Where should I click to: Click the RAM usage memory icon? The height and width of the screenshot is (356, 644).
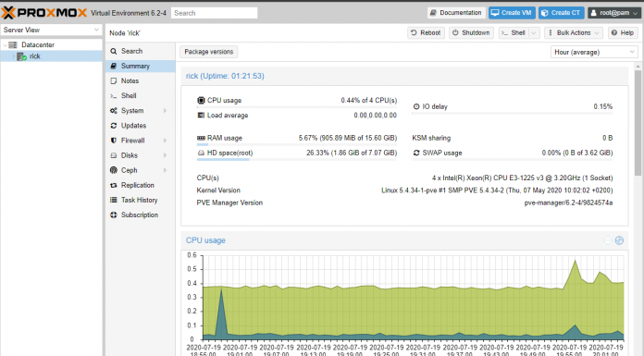coord(201,138)
